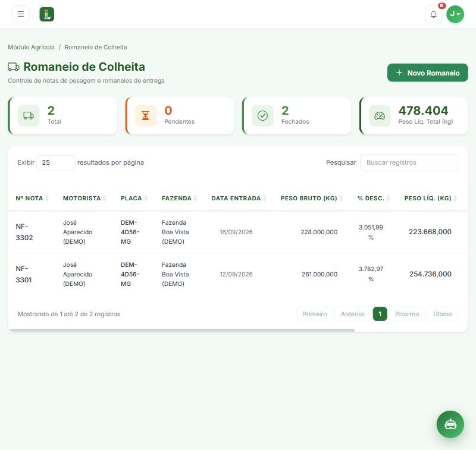The height and width of the screenshot is (450, 476).
Task: Sort by Nº Nota column
Action: pyautogui.click(x=32, y=198)
